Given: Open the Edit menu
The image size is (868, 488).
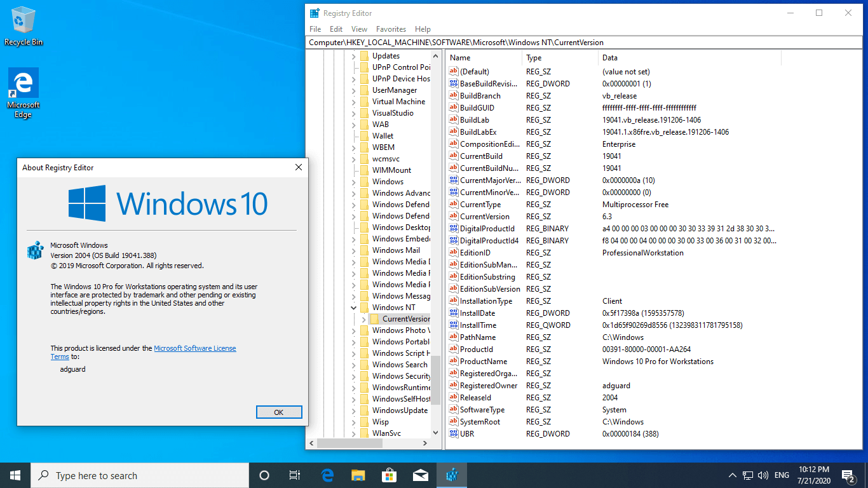Looking at the screenshot, I should pos(336,29).
